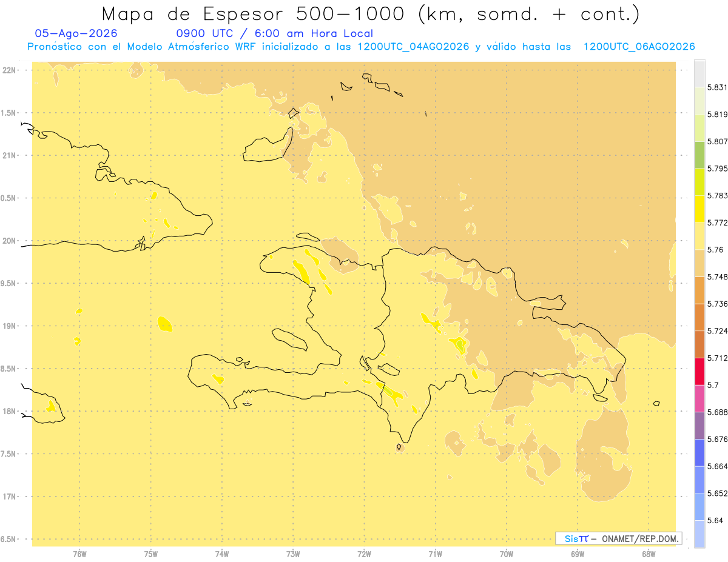Click the latitude label 9.5N
Screen dimensions: 728x562
pos(8,283)
